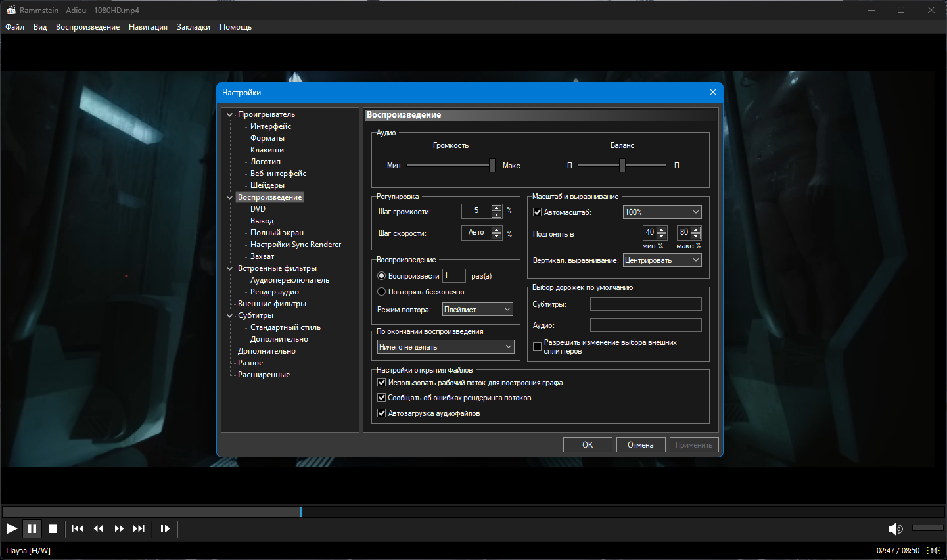947x560 pixels.
Task: Open the Ничего не делать dropdown
Action: point(446,347)
